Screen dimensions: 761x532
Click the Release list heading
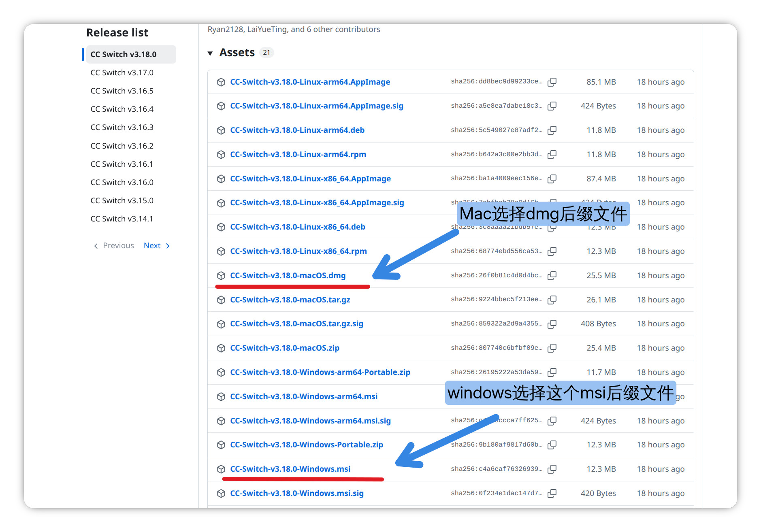point(117,32)
